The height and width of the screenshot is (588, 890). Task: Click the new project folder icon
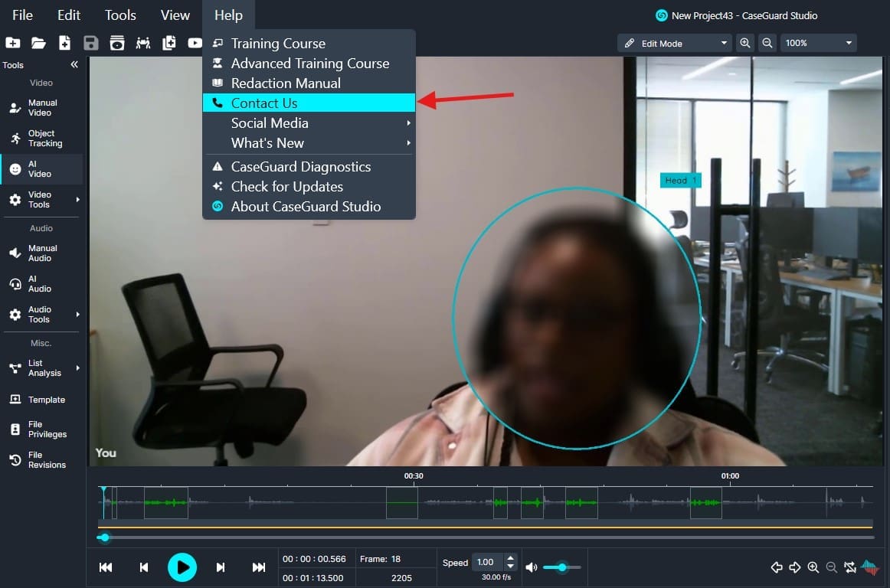pyautogui.click(x=12, y=43)
